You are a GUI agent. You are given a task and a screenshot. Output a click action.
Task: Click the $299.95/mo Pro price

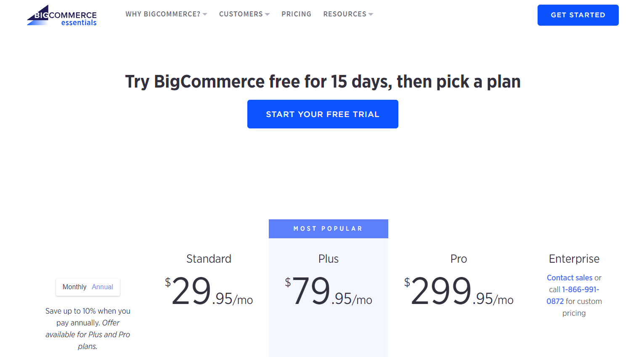pos(458,290)
